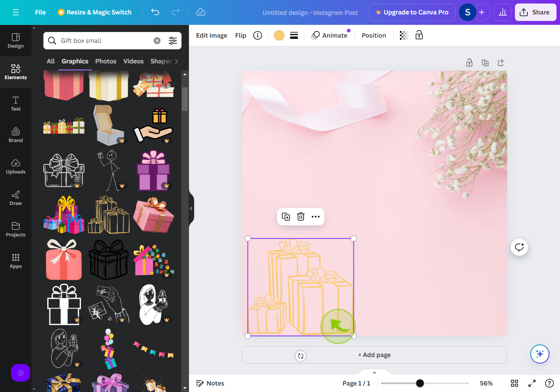Screen dimensions: 560x392
Task: Open the Brand sidebar panel
Action: pos(16,135)
